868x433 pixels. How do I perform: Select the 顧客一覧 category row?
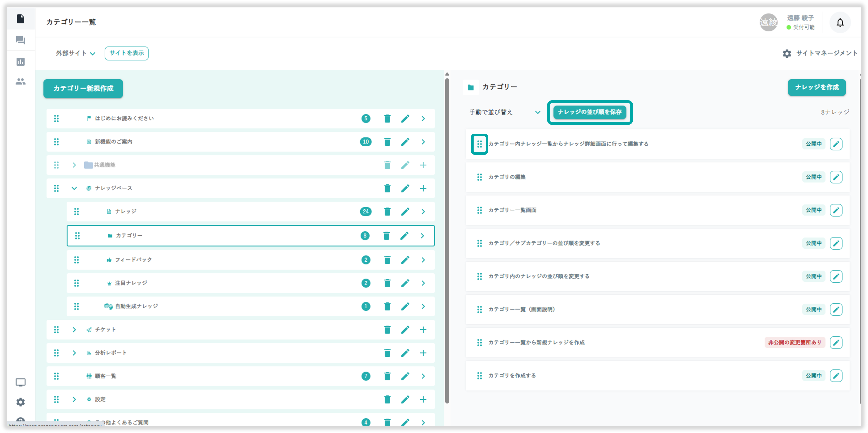pyautogui.click(x=106, y=376)
